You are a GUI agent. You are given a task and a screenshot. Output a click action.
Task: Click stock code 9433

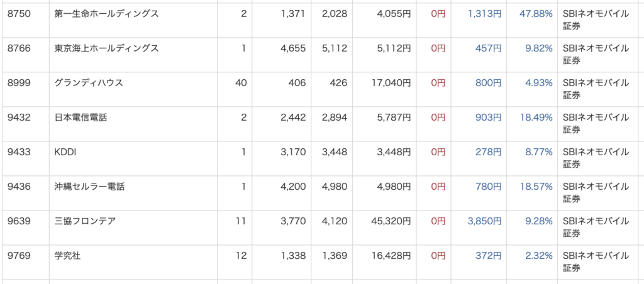pos(19,152)
